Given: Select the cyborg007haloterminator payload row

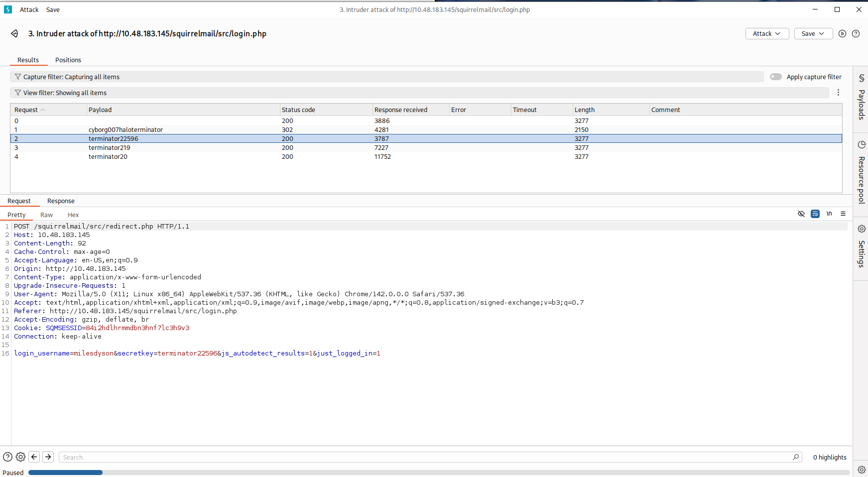Looking at the screenshot, I should [426, 129].
